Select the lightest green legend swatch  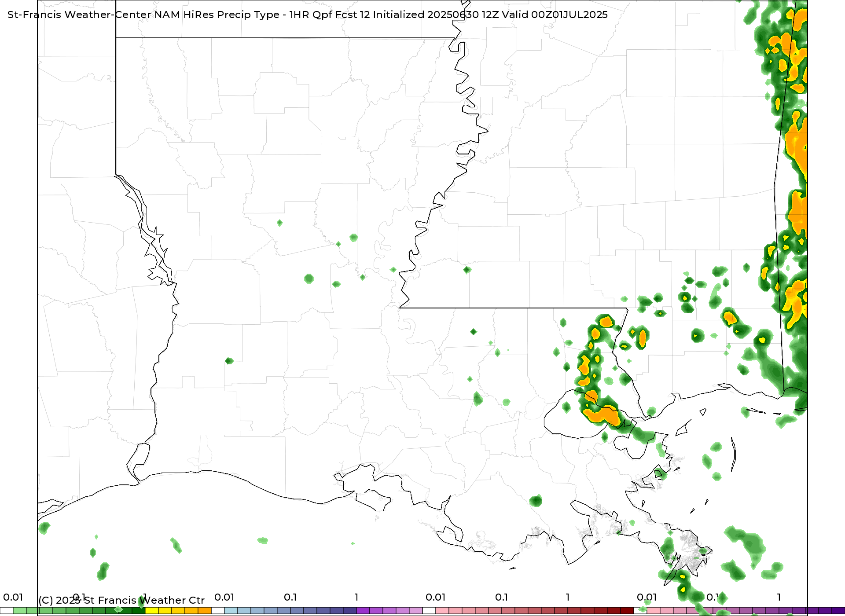click(20, 610)
